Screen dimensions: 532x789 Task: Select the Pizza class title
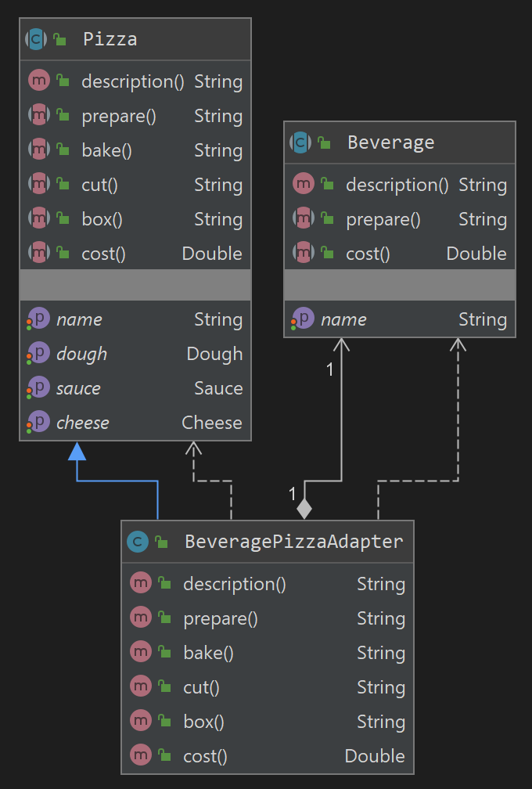(x=110, y=39)
